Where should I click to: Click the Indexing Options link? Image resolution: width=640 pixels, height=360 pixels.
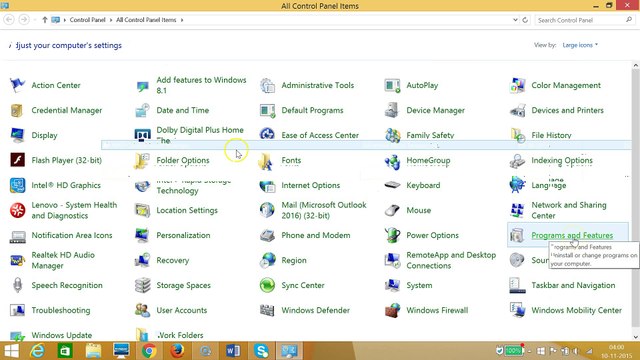pyautogui.click(x=562, y=160)
